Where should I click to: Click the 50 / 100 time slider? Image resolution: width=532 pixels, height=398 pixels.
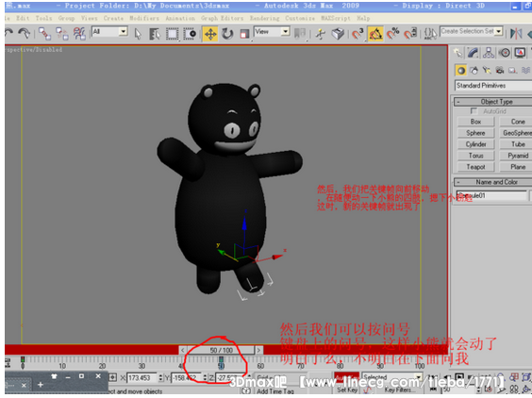tap(222, 350)
